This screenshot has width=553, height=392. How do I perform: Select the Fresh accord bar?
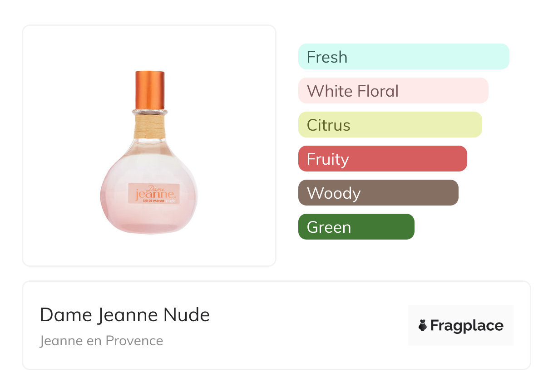[x=403, y=57]
